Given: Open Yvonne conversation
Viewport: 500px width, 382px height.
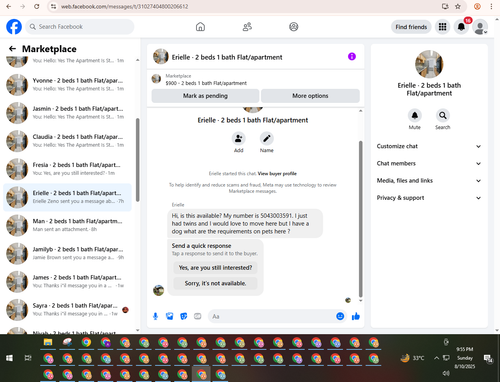Looking at the screenshot, I should [67, 85].
